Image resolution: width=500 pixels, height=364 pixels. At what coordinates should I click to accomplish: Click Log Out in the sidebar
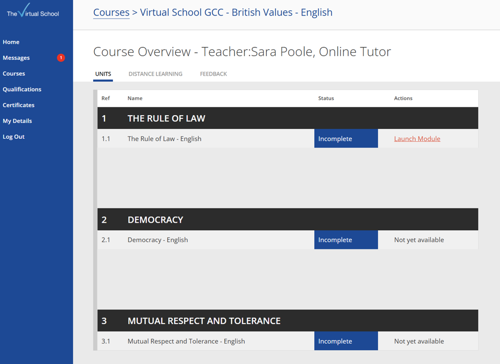13,137
